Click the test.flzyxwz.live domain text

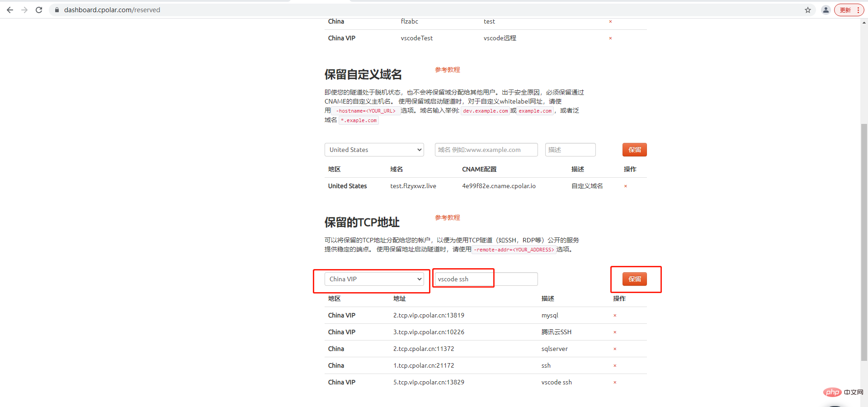click(x=413, y=186)
